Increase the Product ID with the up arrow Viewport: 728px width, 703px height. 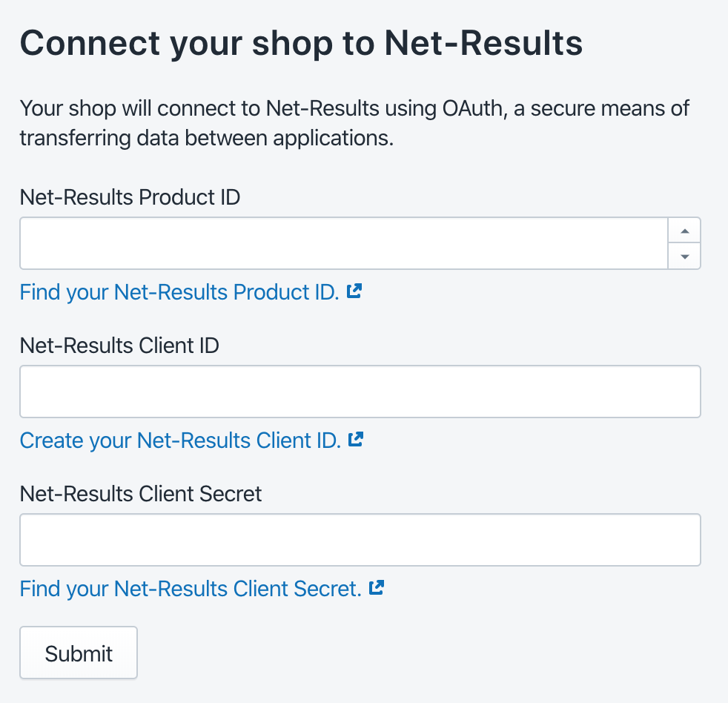pyautogui.click(x=684, y=231)
